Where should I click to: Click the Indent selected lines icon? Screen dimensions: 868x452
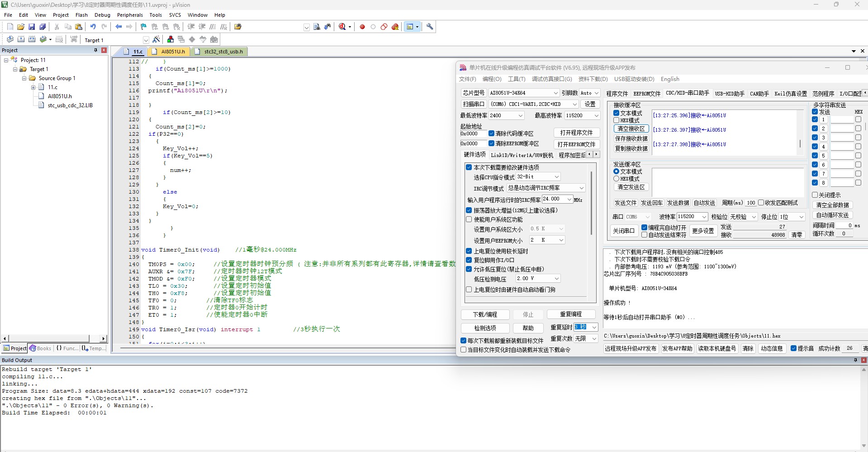point(191,27)
